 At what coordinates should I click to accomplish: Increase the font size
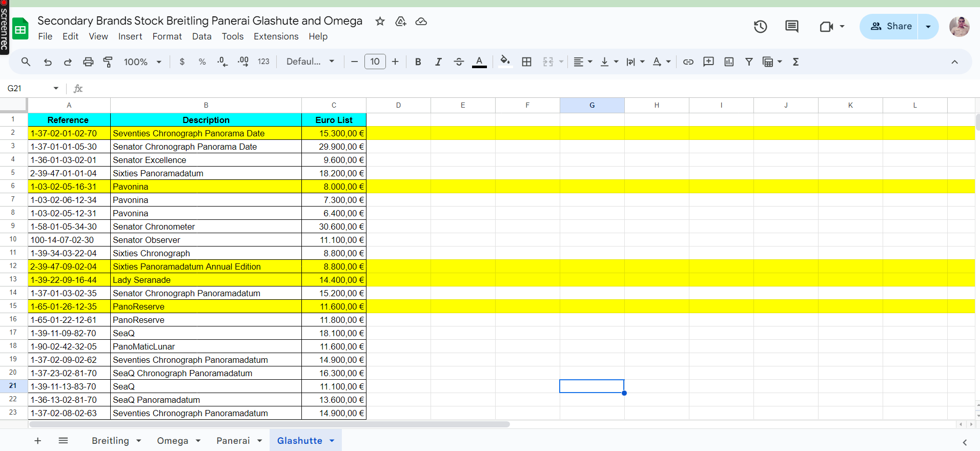click(395, 61)
